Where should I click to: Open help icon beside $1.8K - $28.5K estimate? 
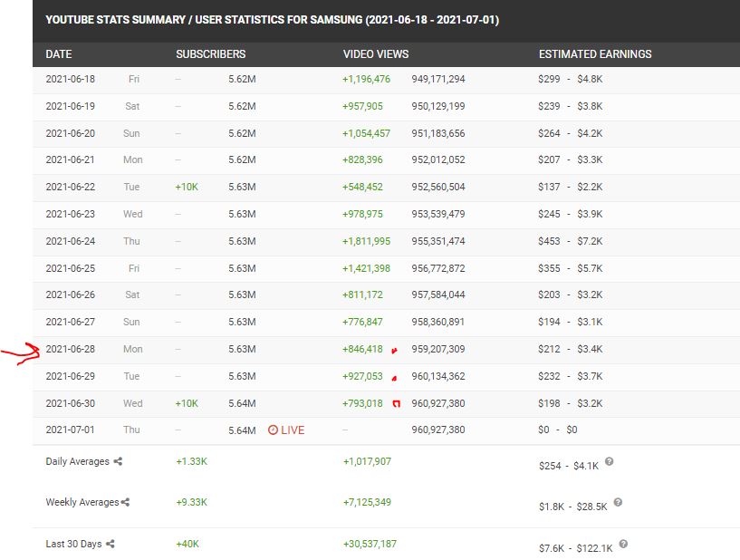[x=618, y=502]
